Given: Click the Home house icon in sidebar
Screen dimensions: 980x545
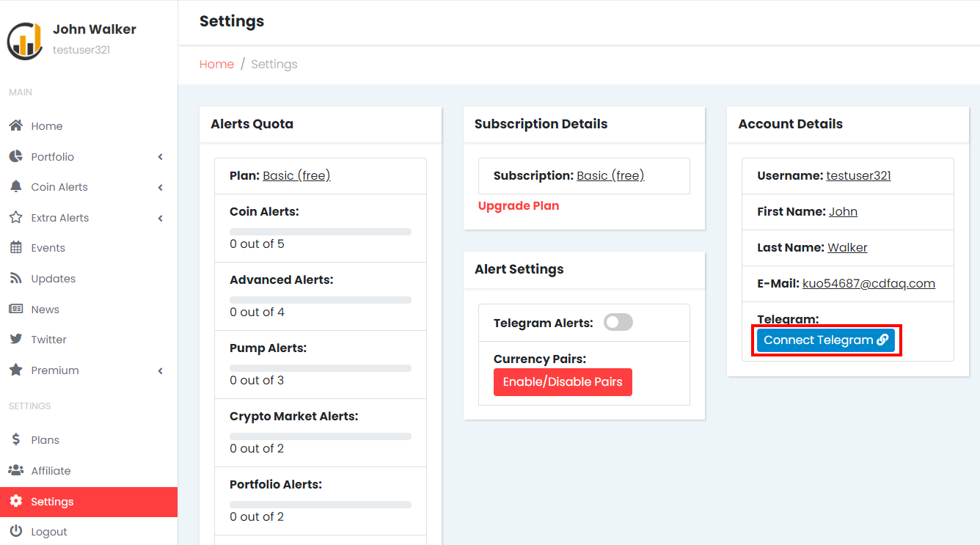Looking at the screenshot, I should tap(15, 125).
